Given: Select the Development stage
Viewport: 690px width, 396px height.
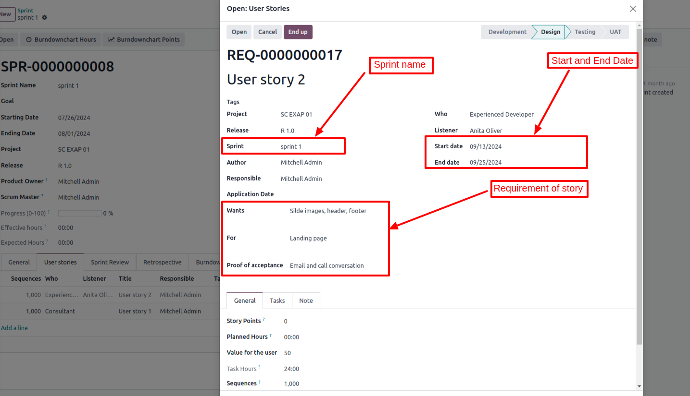Looking at the screenshot, I should [x=506, y=32].
